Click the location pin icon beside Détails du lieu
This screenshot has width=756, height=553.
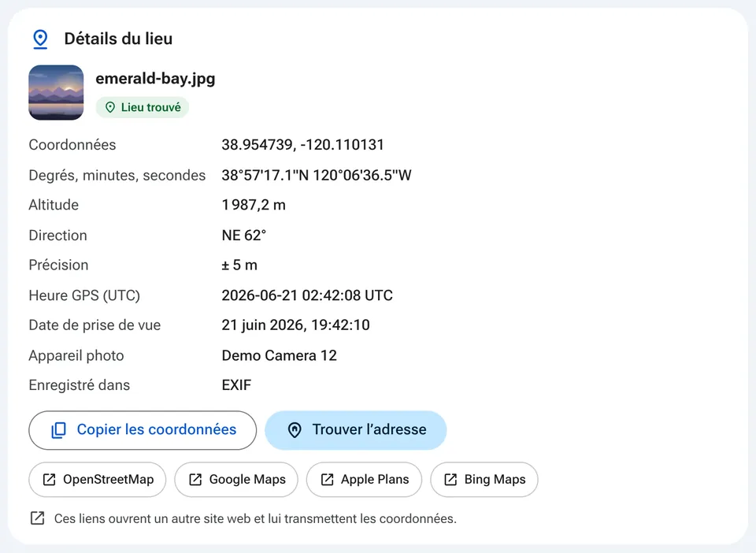[x=40, y=39]
